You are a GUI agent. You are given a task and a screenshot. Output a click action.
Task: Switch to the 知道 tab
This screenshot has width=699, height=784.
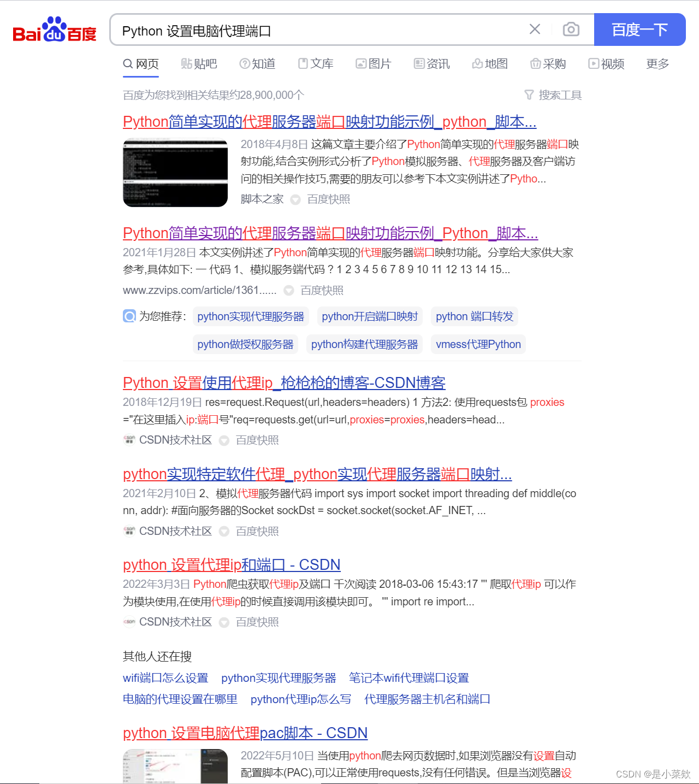pyautogui.click(x=257, y=64)
